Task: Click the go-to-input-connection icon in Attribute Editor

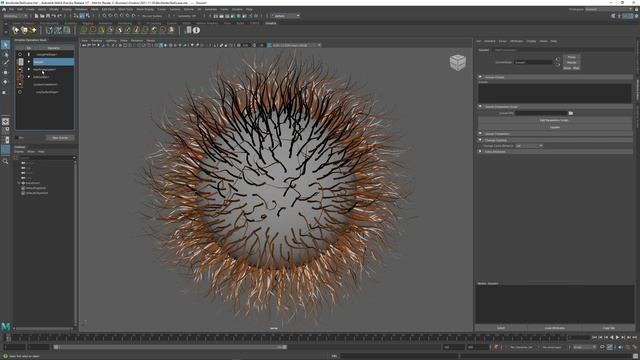Action: click(558, 60)
